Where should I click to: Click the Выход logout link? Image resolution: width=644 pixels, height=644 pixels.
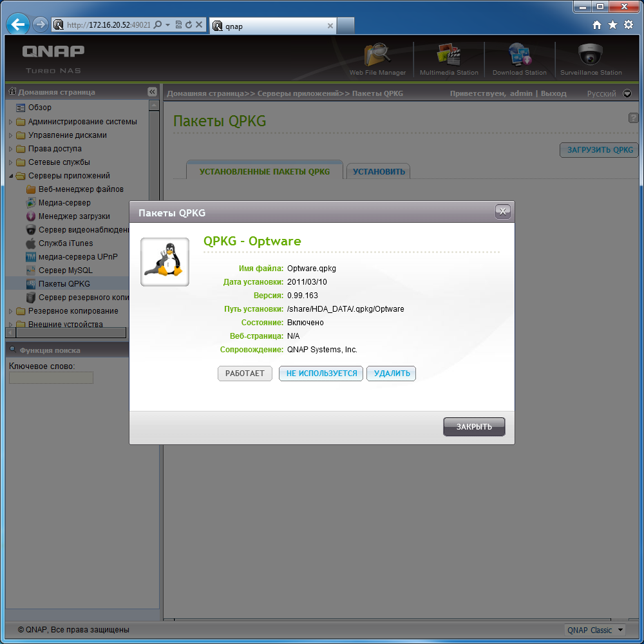pyautogui.click(x=553, y=93)
